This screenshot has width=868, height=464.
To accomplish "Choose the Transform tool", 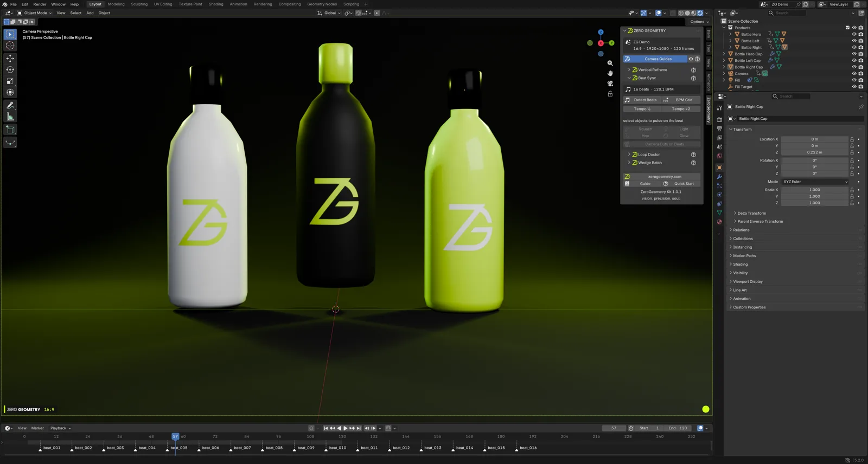I will 10,92.
